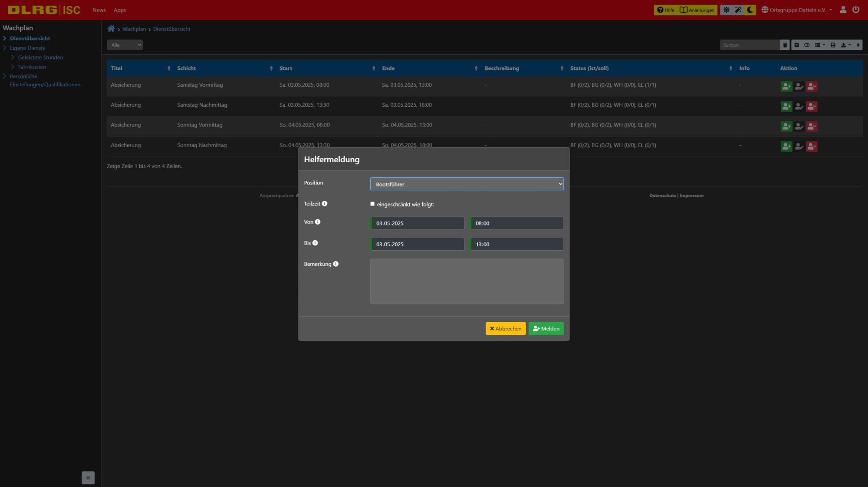Click the yellow Abbrechen button
This screenshot has width=868, height=487.
pyautogui.click(x=506, y=328)
